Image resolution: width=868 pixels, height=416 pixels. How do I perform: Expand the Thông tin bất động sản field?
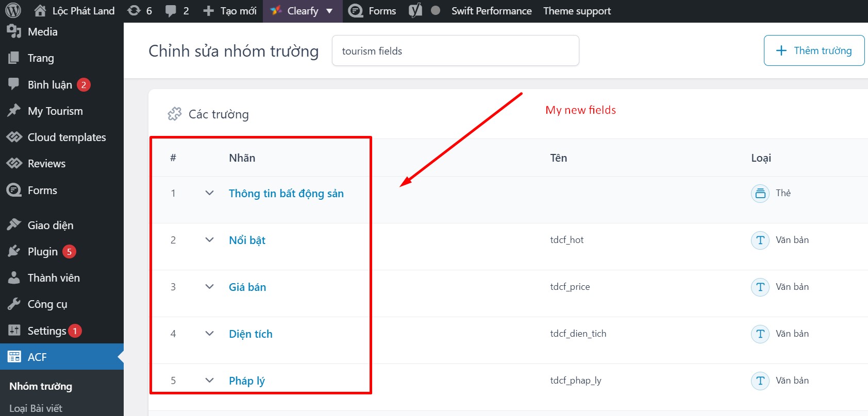[209, 193]
